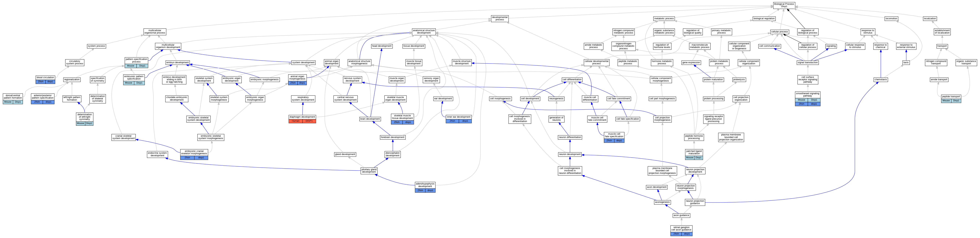Screen dimensions: 980x238
Task: Click the 'system process' node
Action: point(96,46)
